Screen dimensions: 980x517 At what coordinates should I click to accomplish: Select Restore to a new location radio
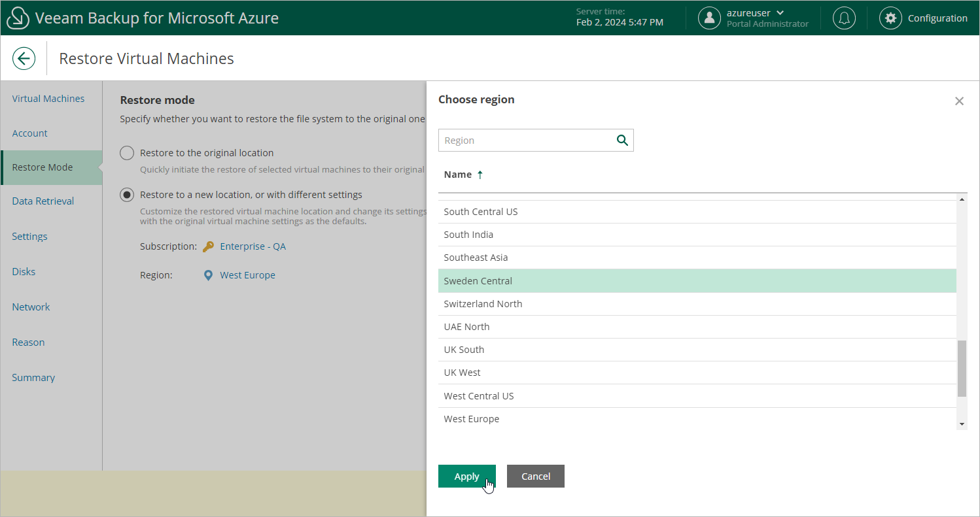tap(127, 195)
